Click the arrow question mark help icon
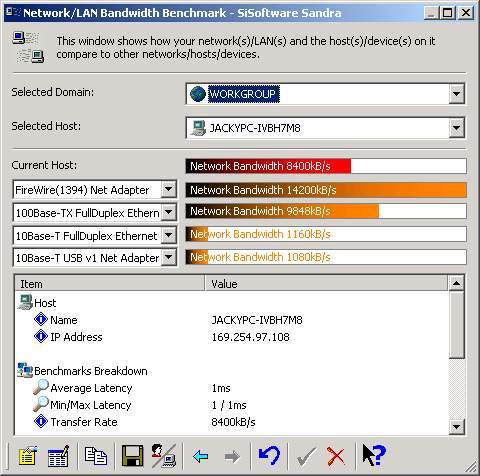 (x=374, y=455)
